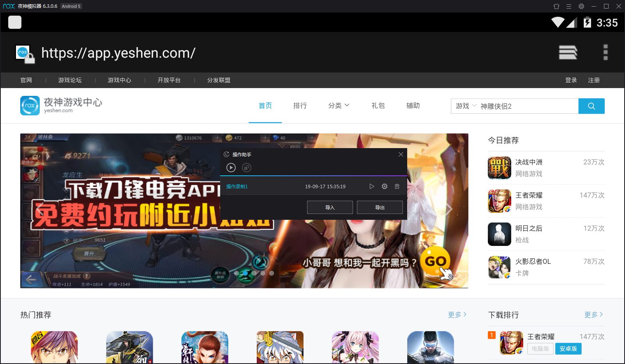Click the 电脑版 button for 王者荣耀
This screenshot has height=364, width=625.
540,348
